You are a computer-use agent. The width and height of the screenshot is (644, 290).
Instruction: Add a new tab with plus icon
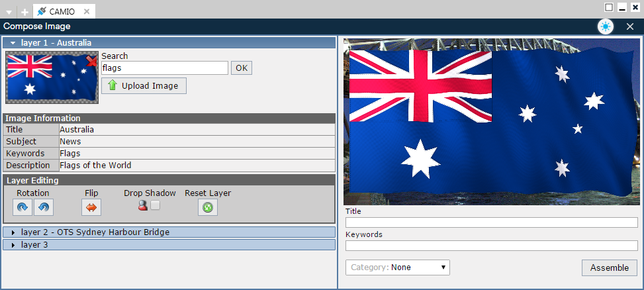click(x=24, y=12)
